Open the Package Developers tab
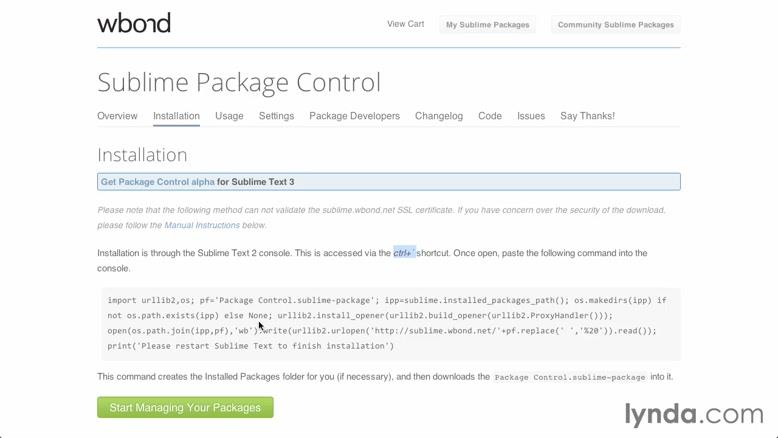778x438 pixels. coord(354,116)
